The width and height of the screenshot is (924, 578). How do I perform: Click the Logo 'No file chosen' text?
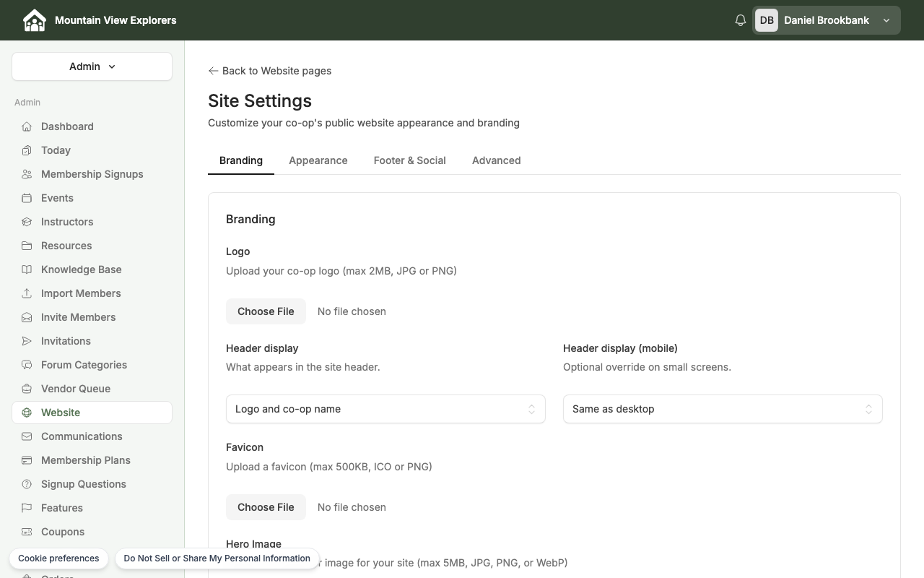[352, 311]
